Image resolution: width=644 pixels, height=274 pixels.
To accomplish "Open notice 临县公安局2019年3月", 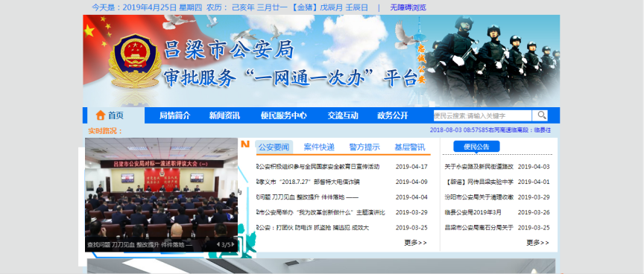I will (473, 212).
